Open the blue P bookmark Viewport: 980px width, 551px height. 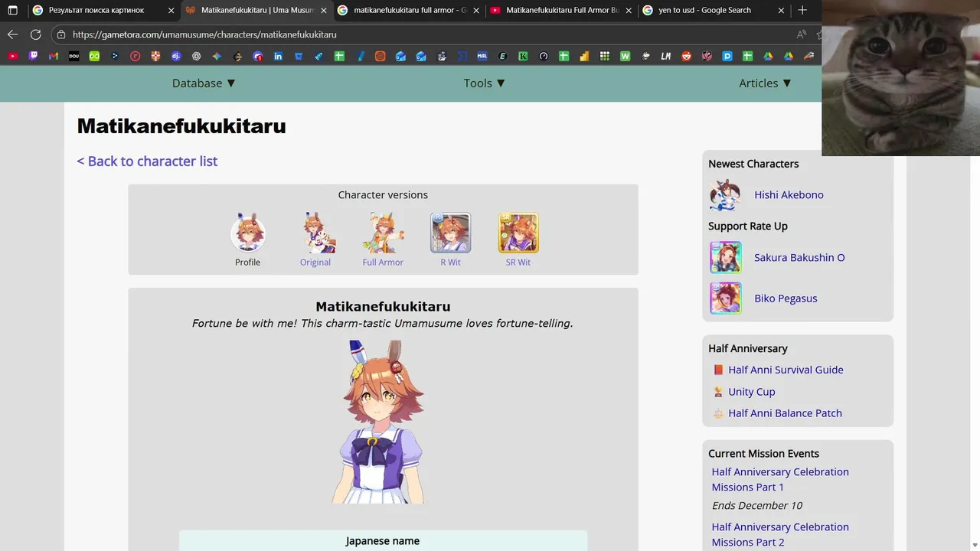(x=727, y=56)
